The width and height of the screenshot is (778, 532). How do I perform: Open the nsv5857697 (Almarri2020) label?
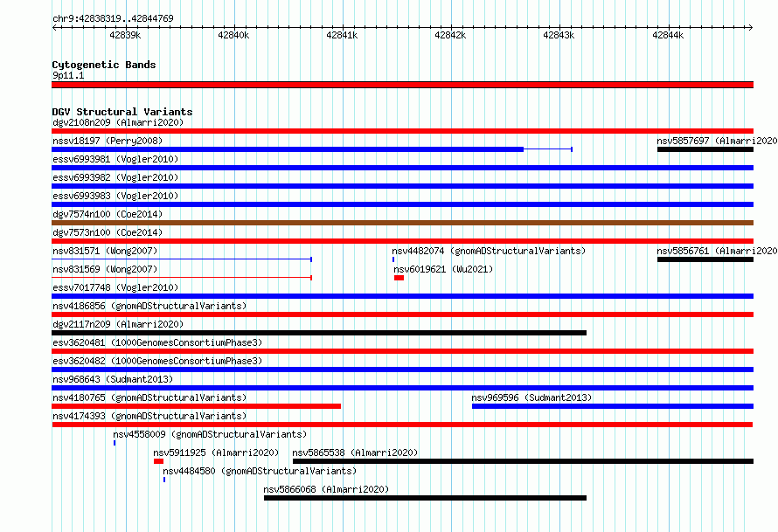click(x=717, y=141)
